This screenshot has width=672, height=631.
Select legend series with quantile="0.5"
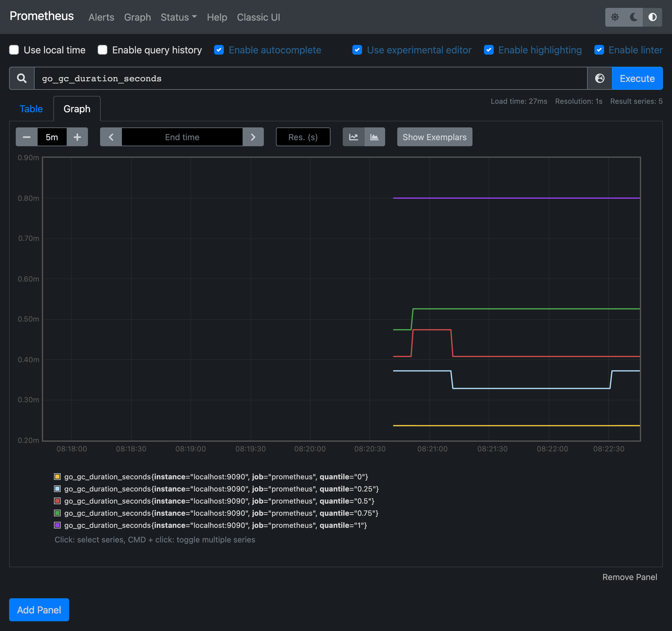219,501
